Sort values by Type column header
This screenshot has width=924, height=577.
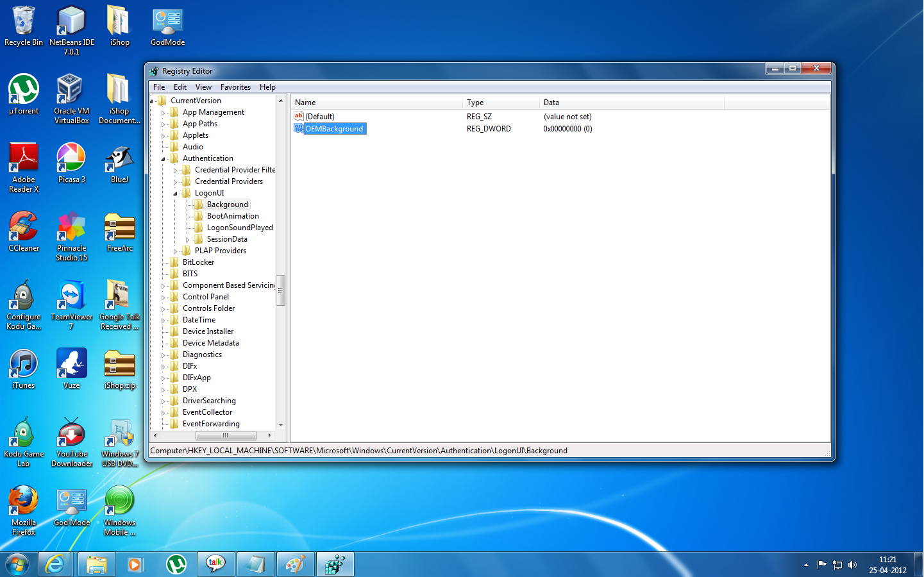pos(501,103)
